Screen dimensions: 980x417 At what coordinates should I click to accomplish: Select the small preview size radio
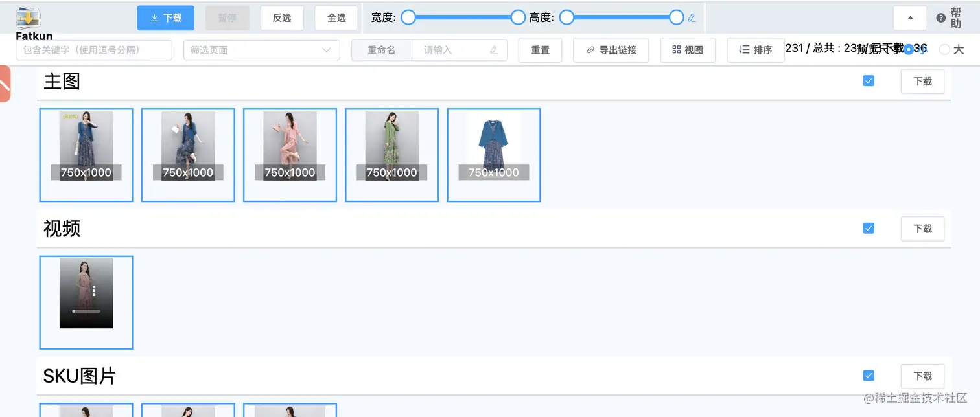pyautogui.click(x=909, y=49)
